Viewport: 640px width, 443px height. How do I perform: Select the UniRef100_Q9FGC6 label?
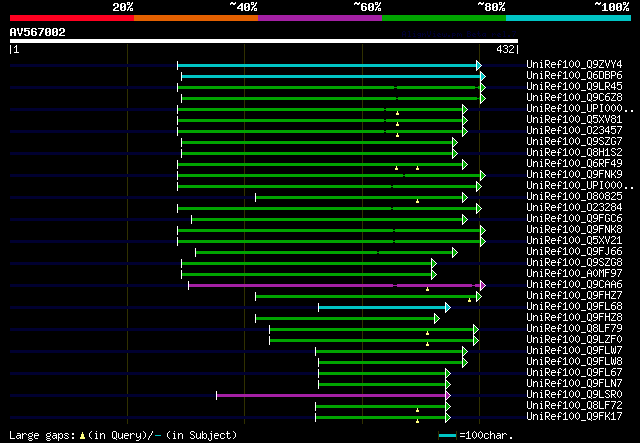574,219
